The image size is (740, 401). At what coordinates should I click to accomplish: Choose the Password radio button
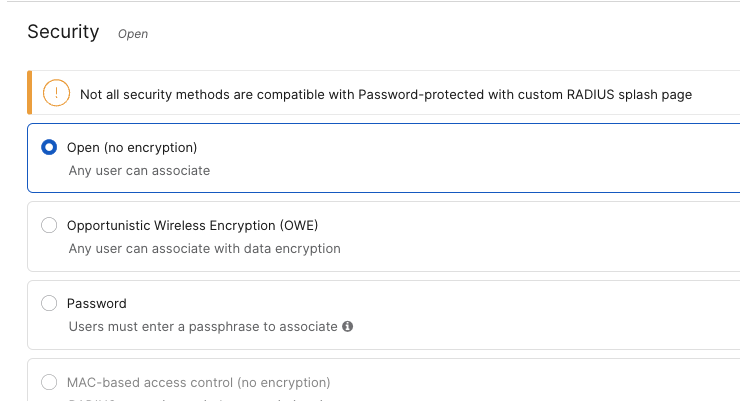(x=49, y=303)
